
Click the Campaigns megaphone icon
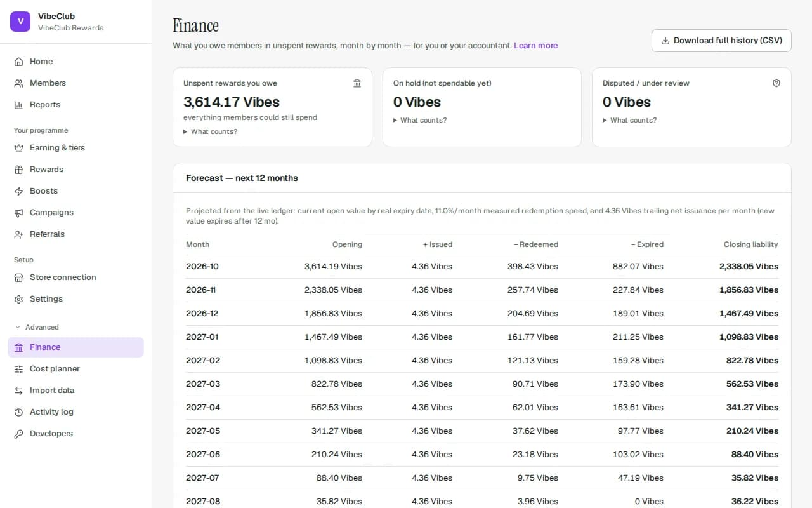click(x=18, y=213)
